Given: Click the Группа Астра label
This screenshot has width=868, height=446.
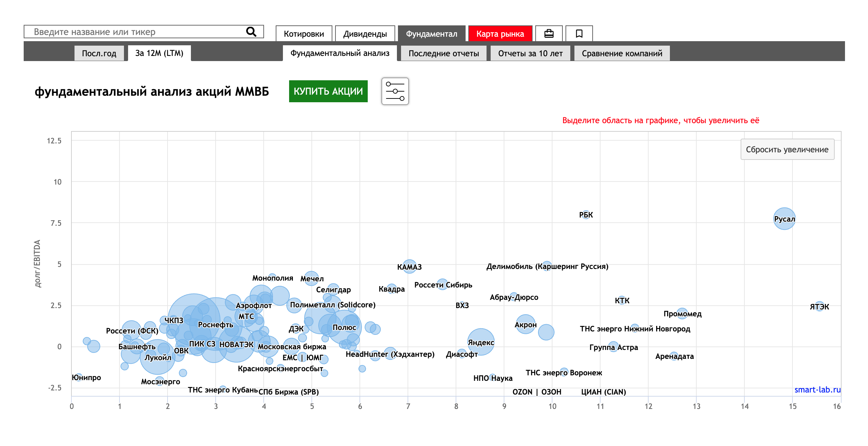Looking at the screenshot, I should [614, 347].
